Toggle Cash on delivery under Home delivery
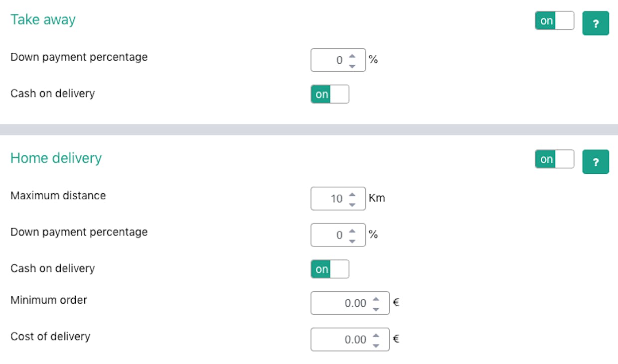The height and width of the screenshot is (364, 618). 329,269
